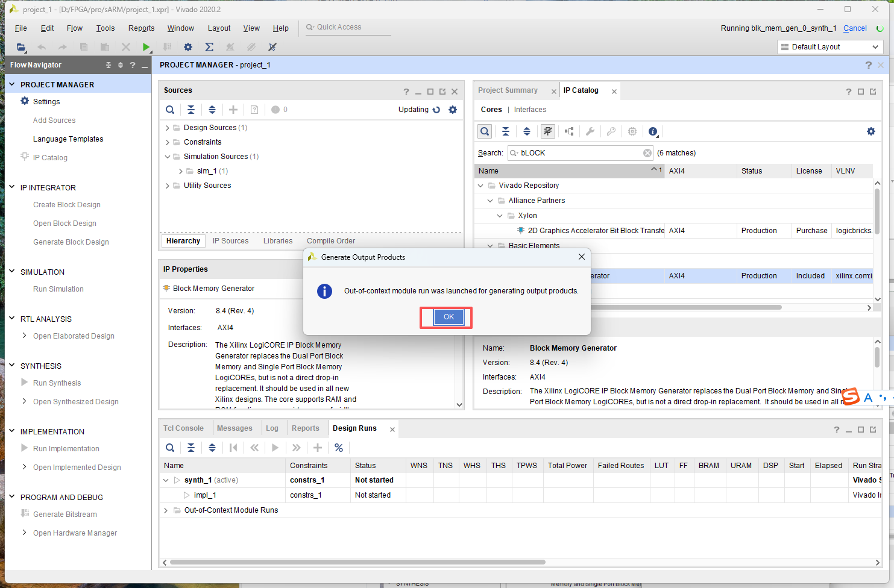Switch to Interfaces view in IP Catalog

click(530, 110)
